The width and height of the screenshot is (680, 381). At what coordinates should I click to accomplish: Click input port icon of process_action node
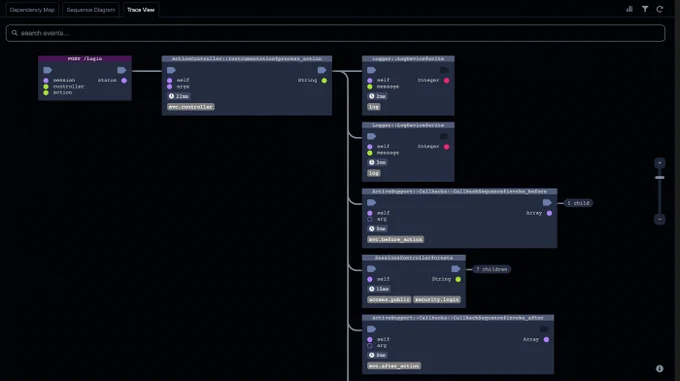pos(171,70)
